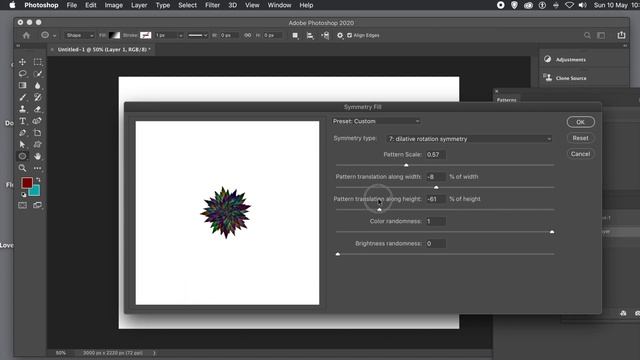Open the Fill gradient swatch

114,36
